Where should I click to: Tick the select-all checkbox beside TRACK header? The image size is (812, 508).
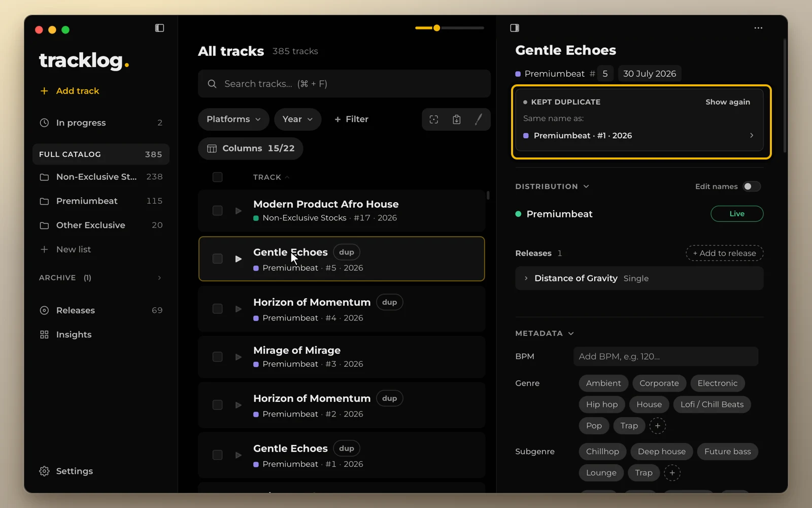tap(217, 177)
